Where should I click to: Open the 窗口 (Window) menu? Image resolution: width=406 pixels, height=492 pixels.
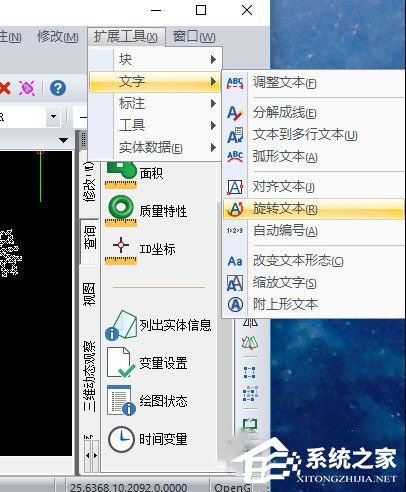pyautogui.click(x=194, y=36)
